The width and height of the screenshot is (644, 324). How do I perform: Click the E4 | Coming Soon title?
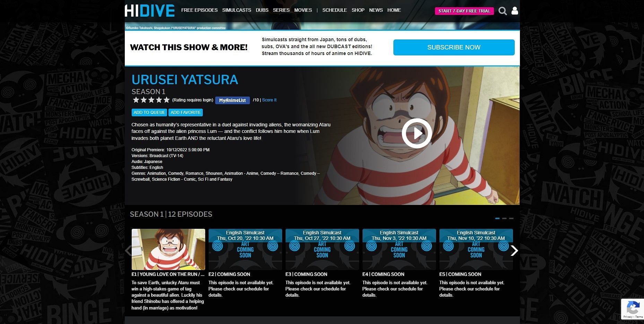pyautogui.click(x=383, y=274)
